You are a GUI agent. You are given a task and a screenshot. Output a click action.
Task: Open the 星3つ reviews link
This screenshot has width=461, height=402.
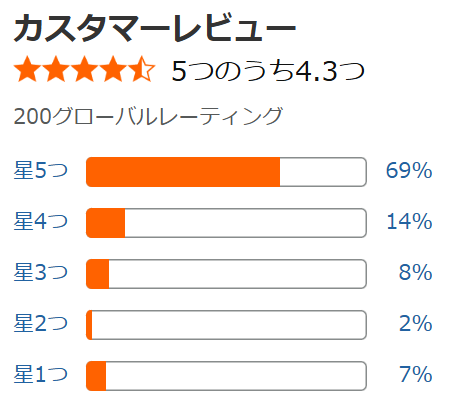(x=41, y=272)
